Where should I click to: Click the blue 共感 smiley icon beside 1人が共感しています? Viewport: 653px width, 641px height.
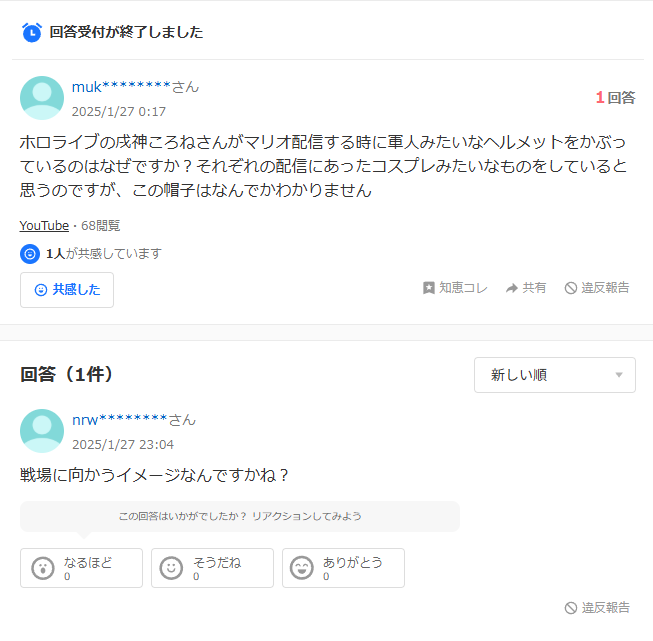[x=30, y=254]
